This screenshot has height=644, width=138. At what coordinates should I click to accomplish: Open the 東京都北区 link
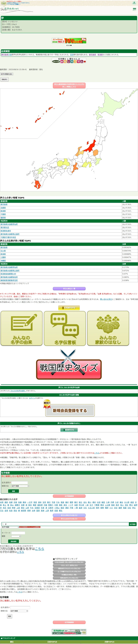pyautogui.click(x=5, y=228)
